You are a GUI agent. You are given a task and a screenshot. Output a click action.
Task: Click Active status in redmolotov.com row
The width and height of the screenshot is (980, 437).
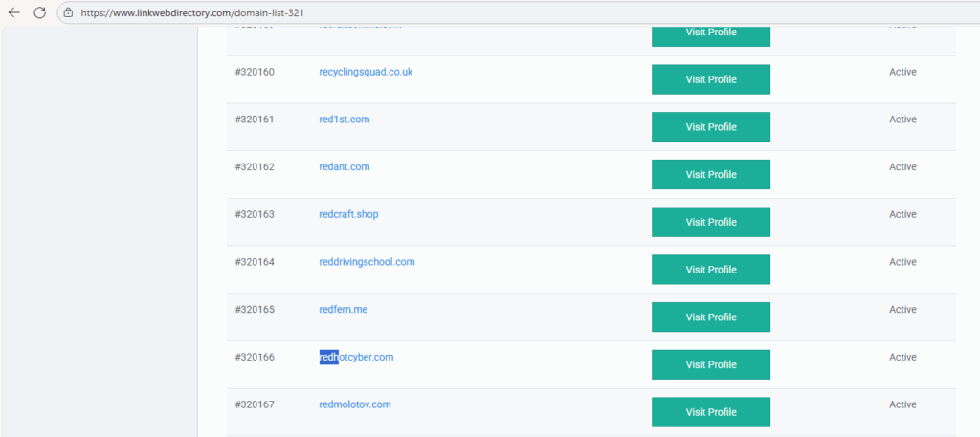pos(902,404)
